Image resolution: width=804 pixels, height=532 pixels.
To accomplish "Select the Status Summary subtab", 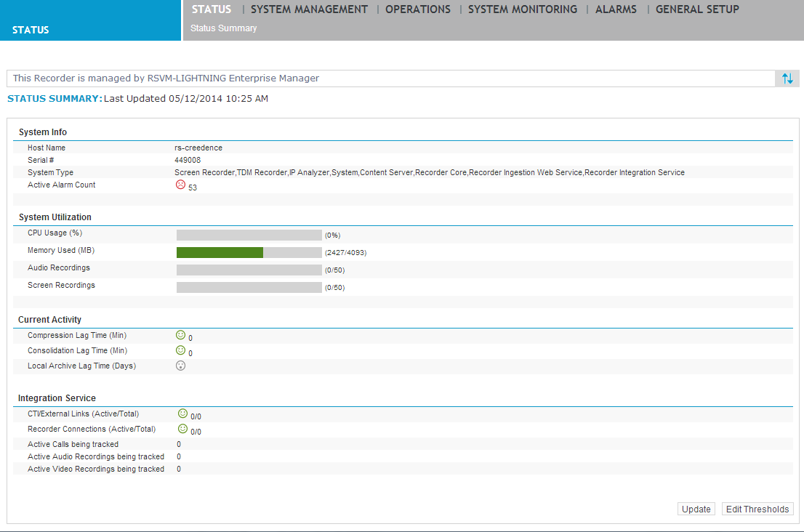I will (x=222, y=28).
